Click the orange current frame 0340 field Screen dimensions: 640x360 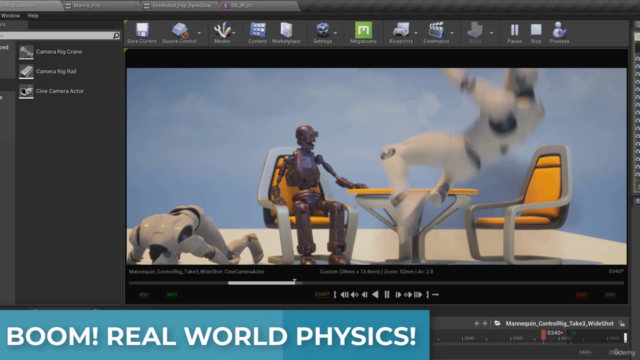click(322, 294)
